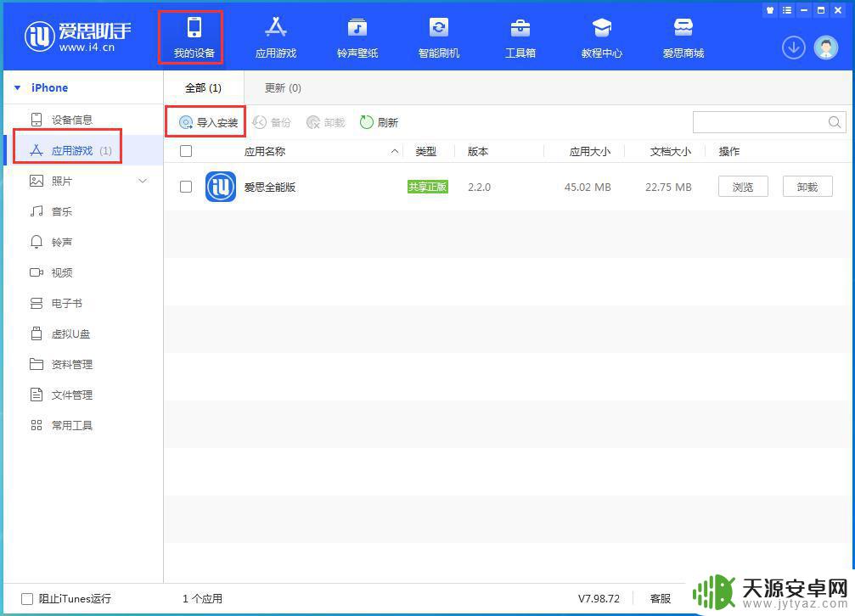Toggle the select-all checkbox in header
Screen dimensions: 855x616
click(186, 151)
